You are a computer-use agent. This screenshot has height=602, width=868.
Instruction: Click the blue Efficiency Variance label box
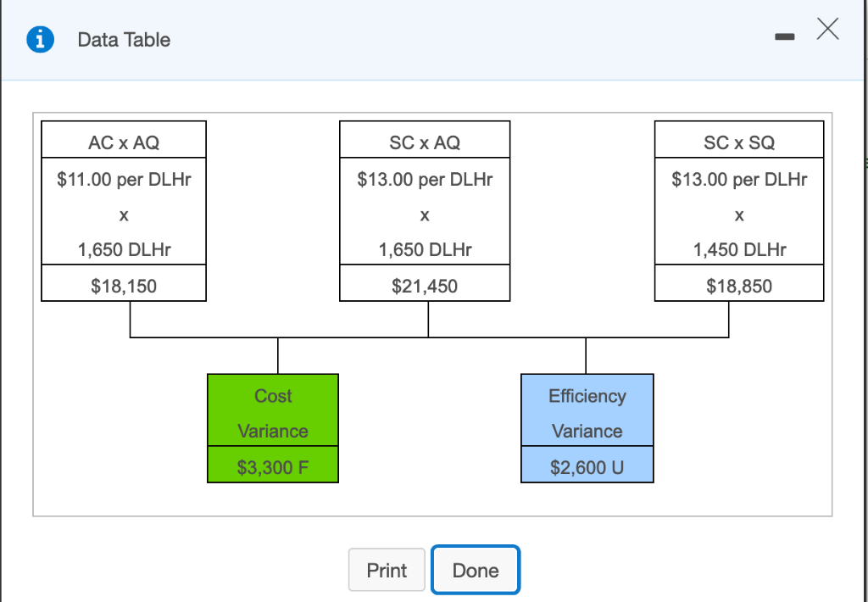click(587, 410)
